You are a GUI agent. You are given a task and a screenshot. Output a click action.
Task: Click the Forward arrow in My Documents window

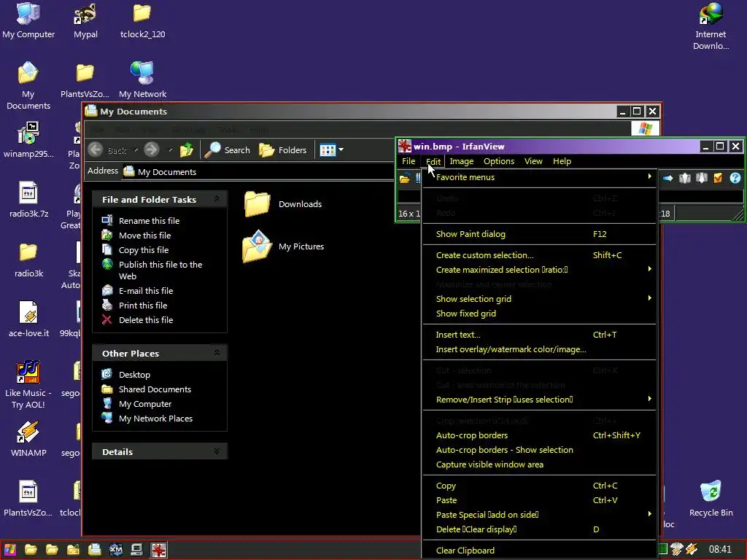pyautogui.click(x=152, y=150)
